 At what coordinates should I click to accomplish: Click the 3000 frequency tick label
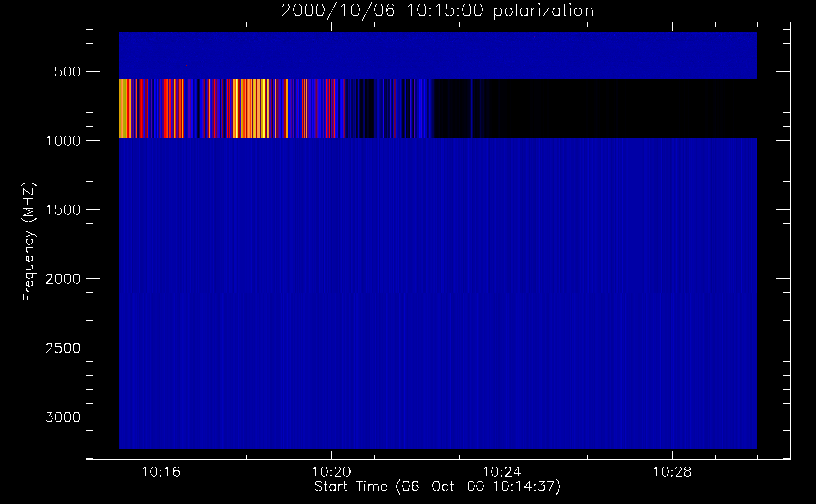63,417
